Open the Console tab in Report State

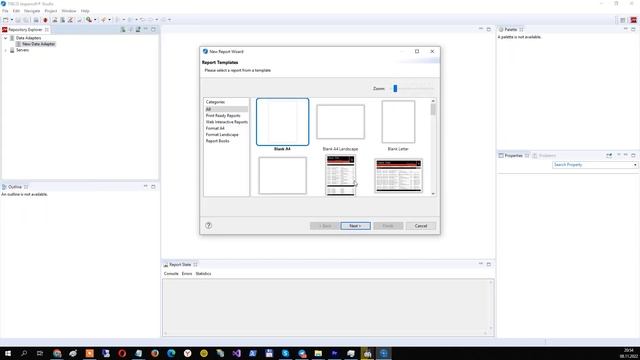point(171,273)
